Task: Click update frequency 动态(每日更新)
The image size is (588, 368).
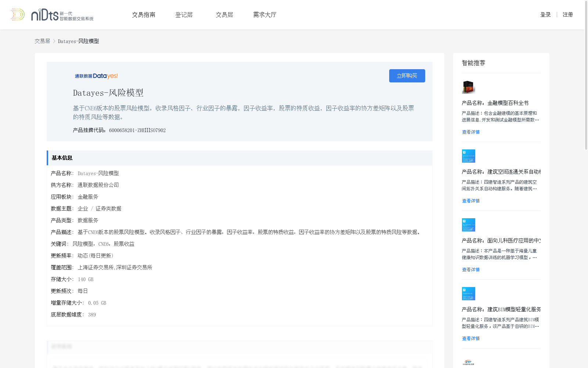Action: coord(96,256)
